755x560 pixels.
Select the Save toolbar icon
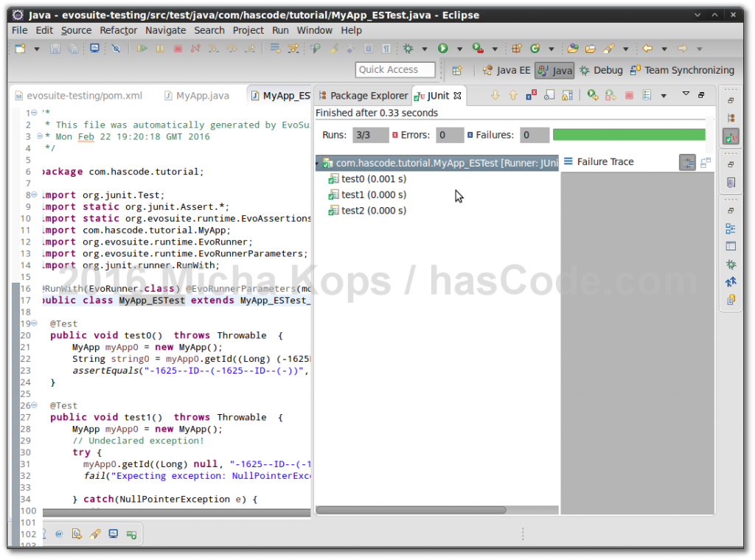[55, 47]
